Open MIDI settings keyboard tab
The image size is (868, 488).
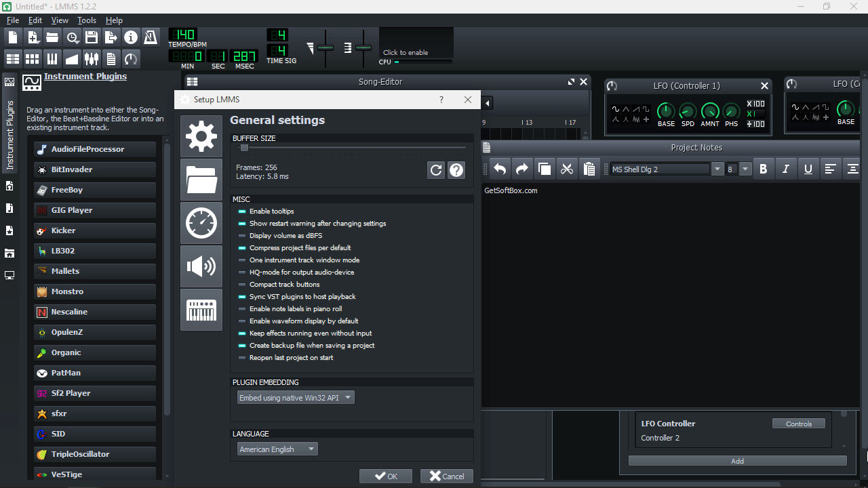click(x=201, y=310)
